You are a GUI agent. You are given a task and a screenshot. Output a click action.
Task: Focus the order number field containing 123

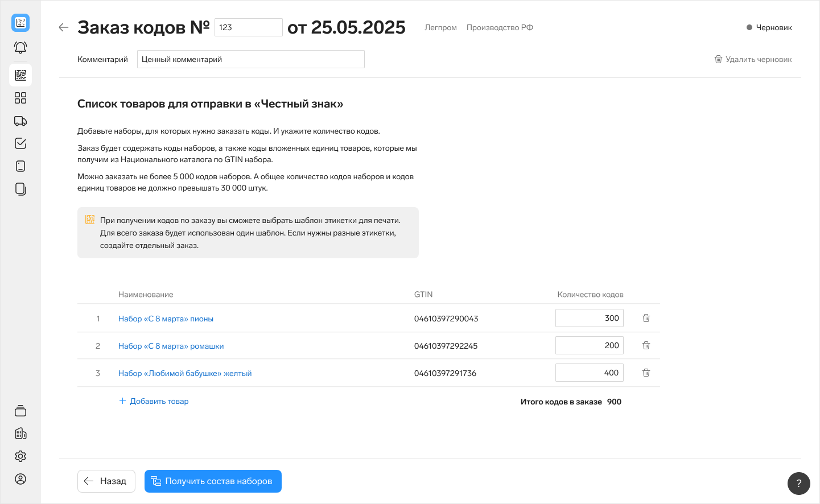tap(248, 27)
